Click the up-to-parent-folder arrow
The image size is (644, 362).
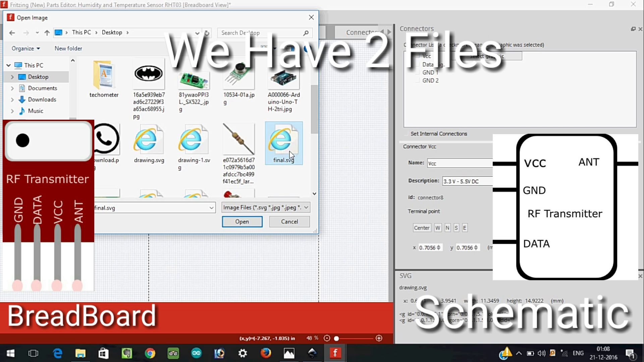coord(47,33)
